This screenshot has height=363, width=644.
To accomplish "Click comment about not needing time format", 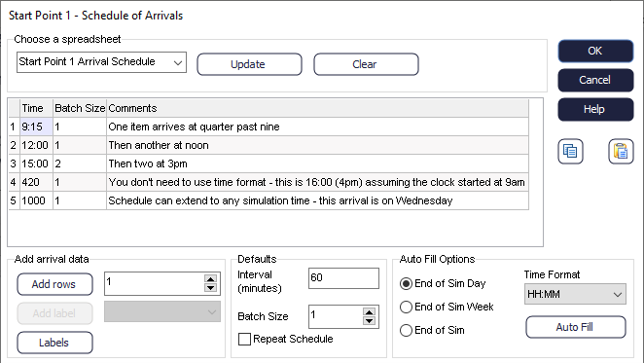I will click(x=317, y=182).
